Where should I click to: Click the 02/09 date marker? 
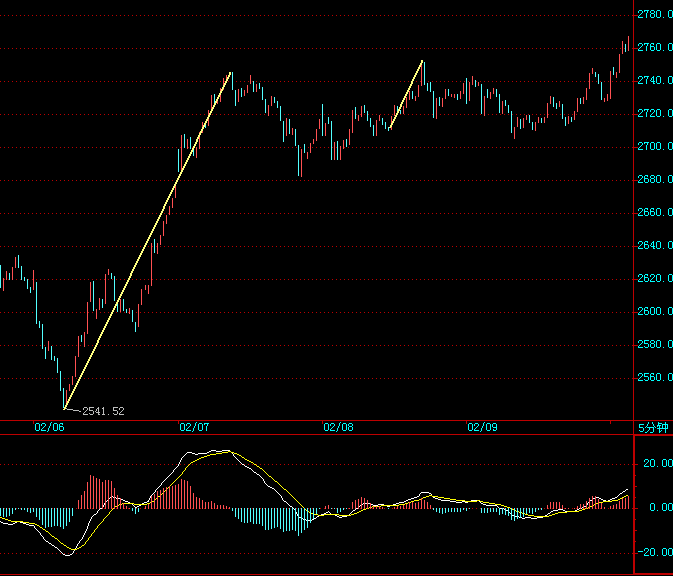tap(482, 427)
